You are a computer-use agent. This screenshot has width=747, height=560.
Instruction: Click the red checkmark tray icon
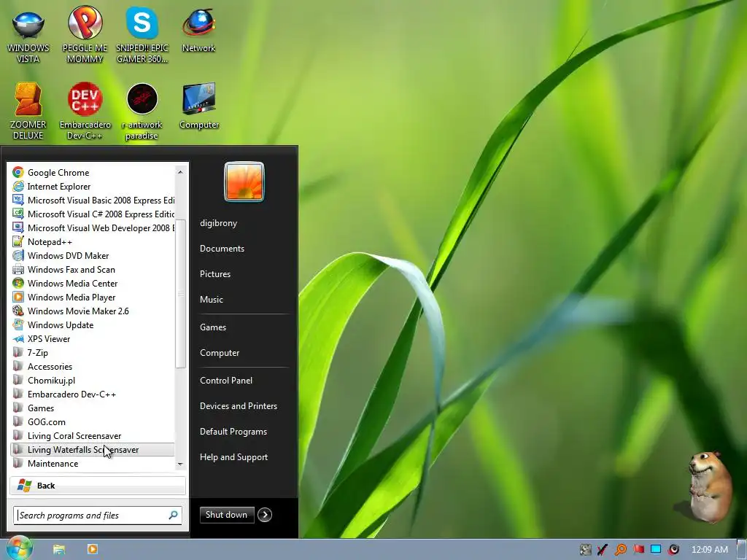[602, 550]
